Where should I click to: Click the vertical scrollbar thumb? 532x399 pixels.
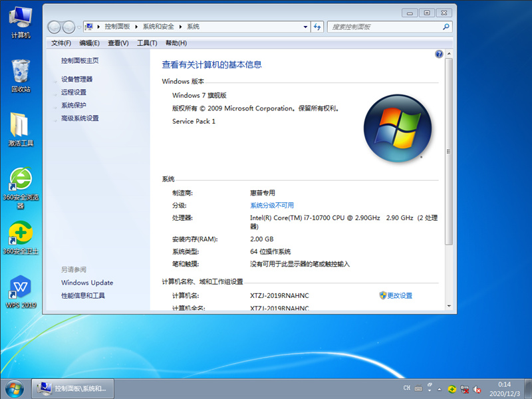(x=449, y=152)
